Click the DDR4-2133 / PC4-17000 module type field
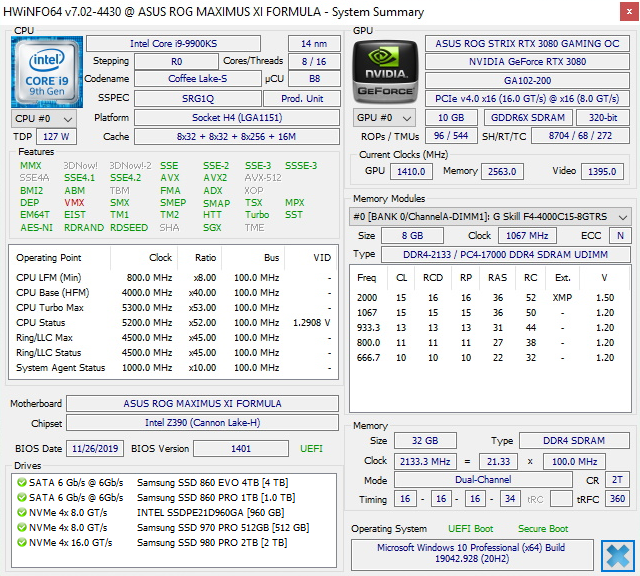Screen dimensions: 640x576 point(505,254)
